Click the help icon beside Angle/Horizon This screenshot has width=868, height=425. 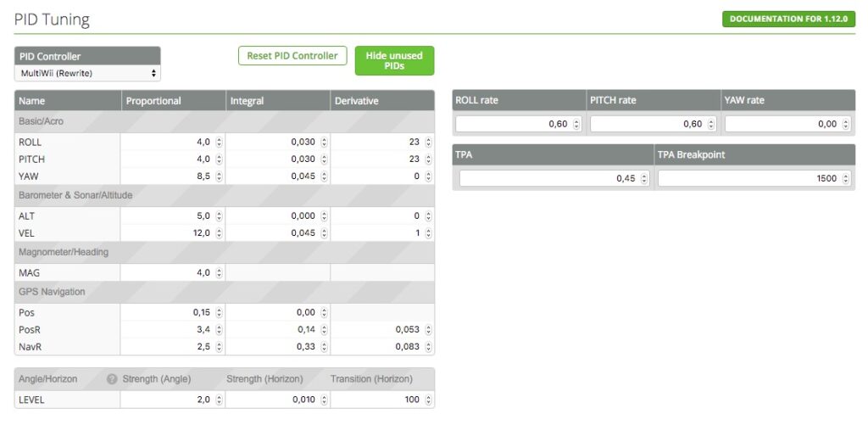(112, 379)
